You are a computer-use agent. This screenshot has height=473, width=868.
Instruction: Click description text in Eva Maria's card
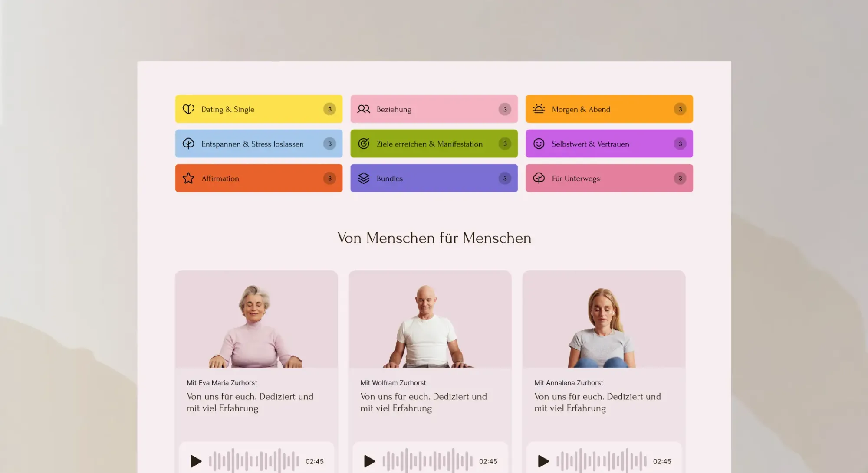point(250,402)
